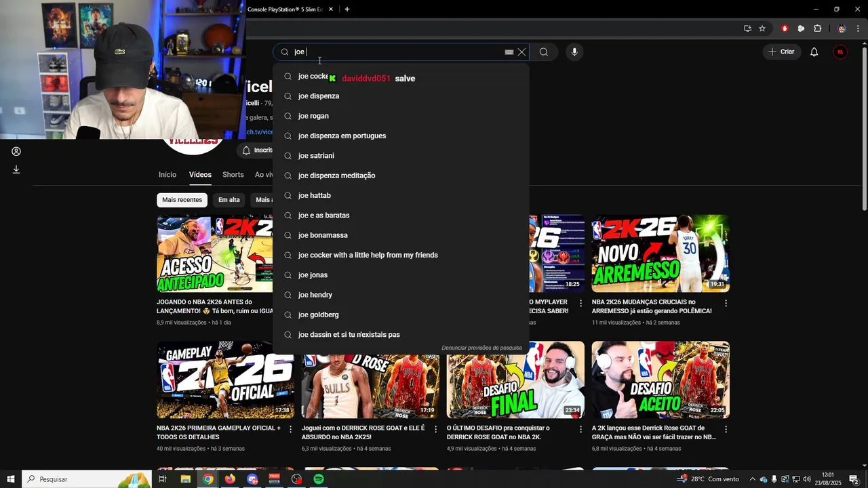Pick 'joe cocker with a little help from my friends'
This screenshot has height=488, width=868.
click(401, 255)
